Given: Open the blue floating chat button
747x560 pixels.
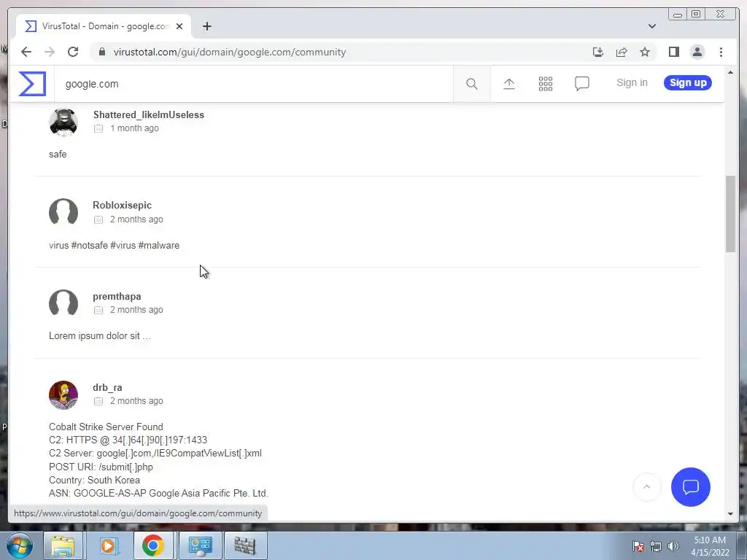Looking at the screenshot, I should pos(690,486).
